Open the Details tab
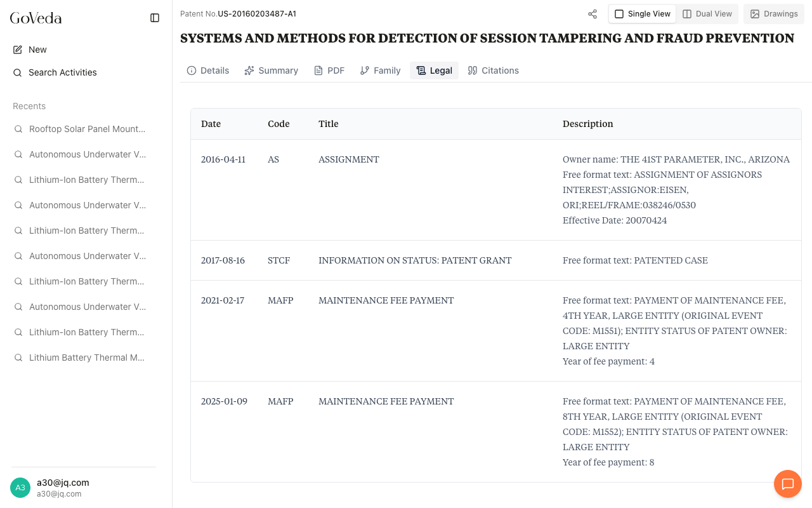Screen dimensions: 812x508 [208, 70]
